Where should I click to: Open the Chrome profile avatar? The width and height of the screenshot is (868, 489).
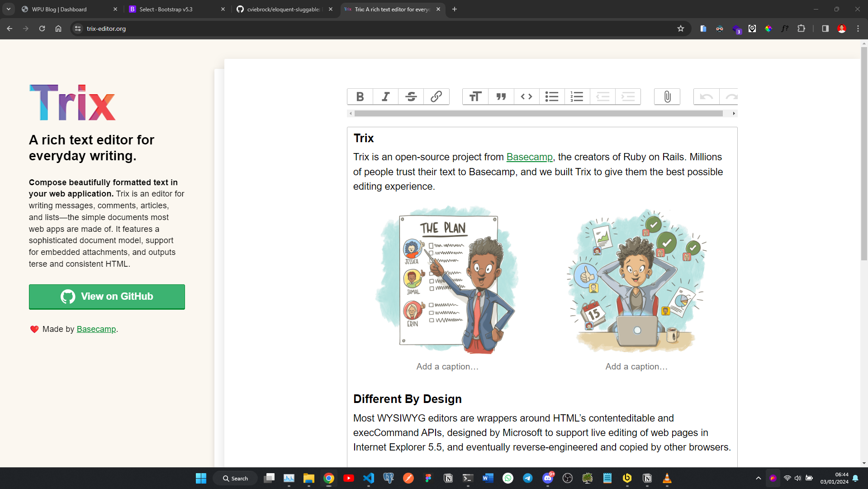pos(842,29)
